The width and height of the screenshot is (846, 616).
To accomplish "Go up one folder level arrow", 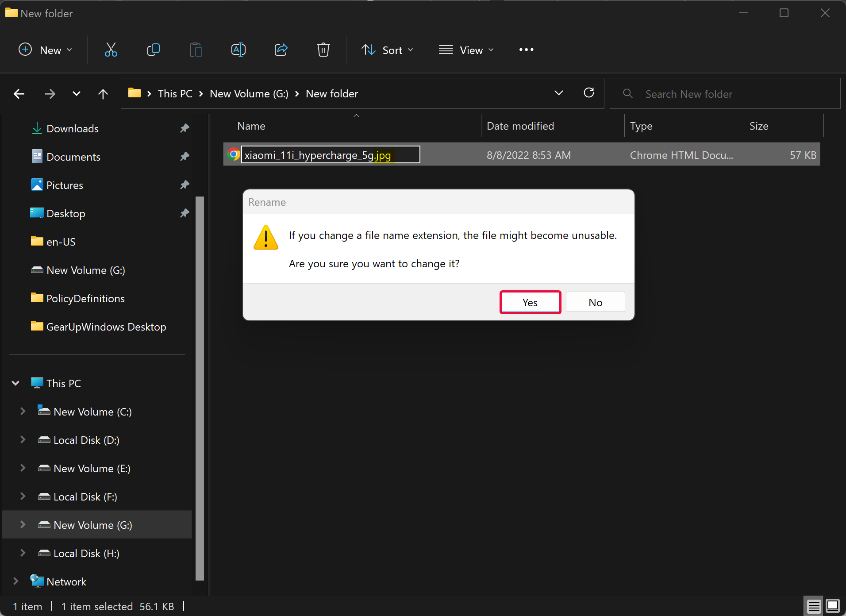I will [103, 93].
